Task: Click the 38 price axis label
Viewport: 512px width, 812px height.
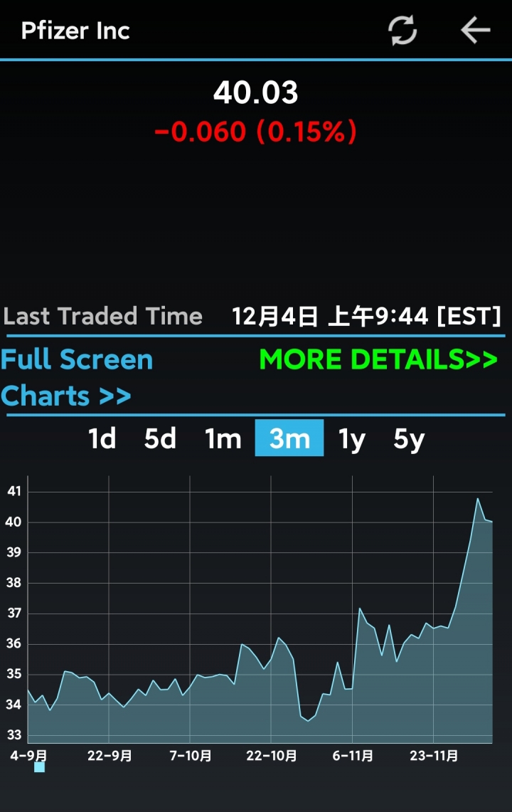Action: point(14,583)
